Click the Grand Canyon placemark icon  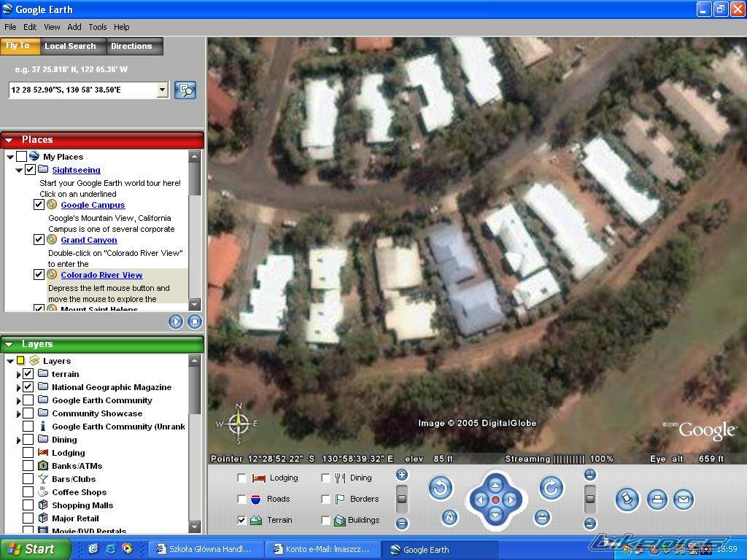tap(52, 239)
